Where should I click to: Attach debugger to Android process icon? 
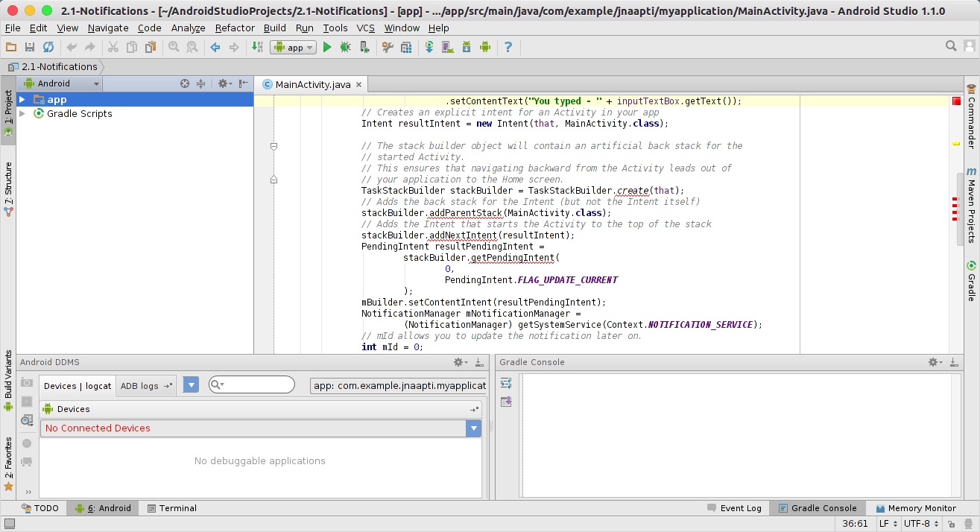[x=364, y=47]
